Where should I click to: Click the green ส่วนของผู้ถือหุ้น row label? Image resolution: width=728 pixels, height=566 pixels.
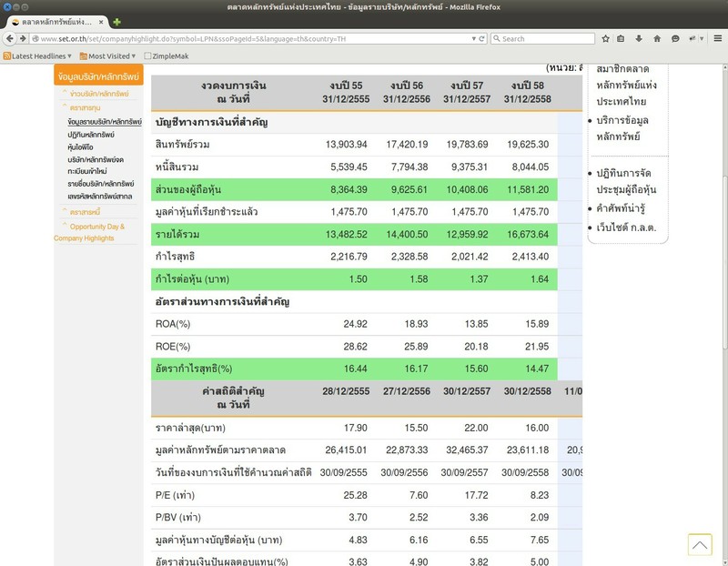click(188, 189)
